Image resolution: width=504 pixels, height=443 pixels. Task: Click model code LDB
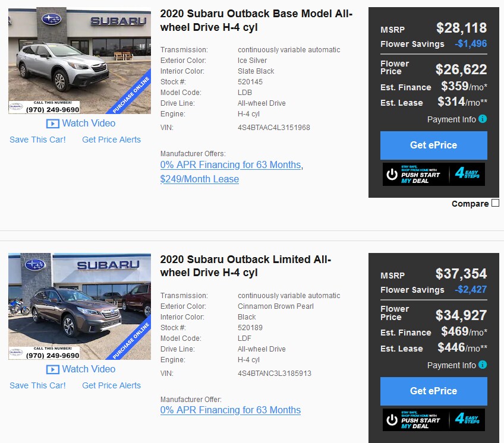(245, 93)
